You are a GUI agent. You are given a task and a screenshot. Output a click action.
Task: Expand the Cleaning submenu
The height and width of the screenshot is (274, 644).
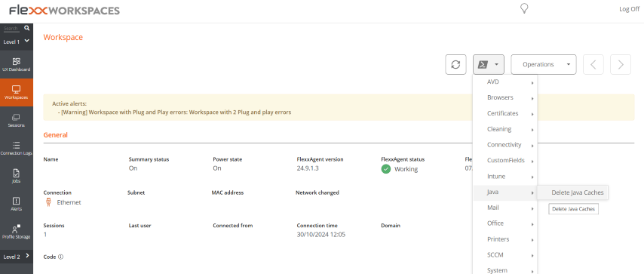(505, 129)
